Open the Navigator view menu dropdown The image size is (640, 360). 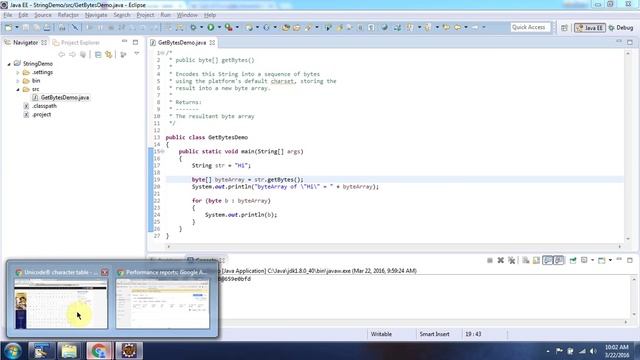(x=137, y=53)
